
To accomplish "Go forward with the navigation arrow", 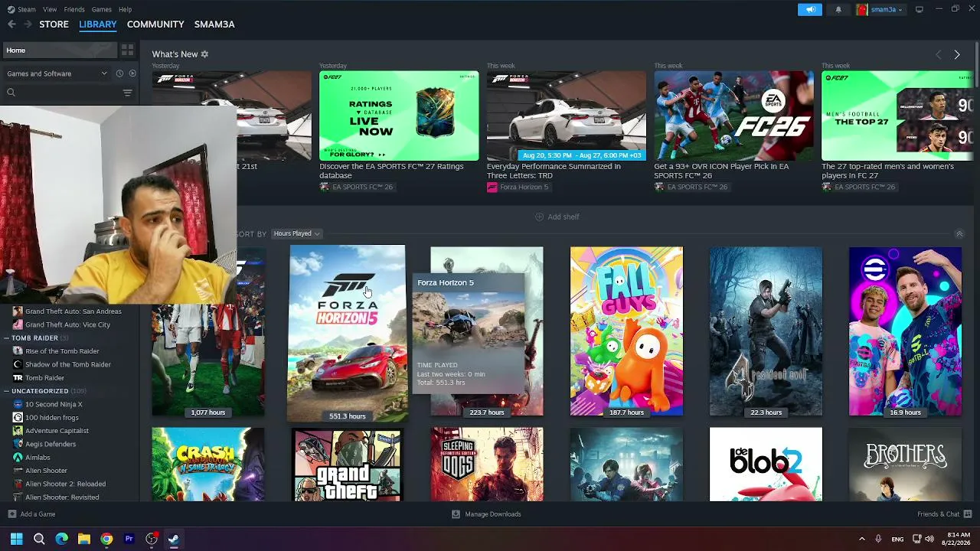I will (28, 24).
